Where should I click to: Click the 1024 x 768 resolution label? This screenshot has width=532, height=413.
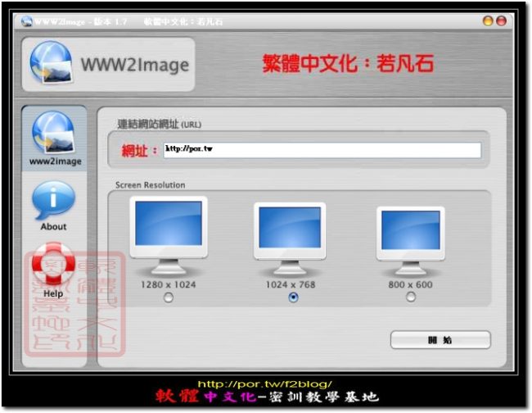pyautogui.click(x=292, y=285)
